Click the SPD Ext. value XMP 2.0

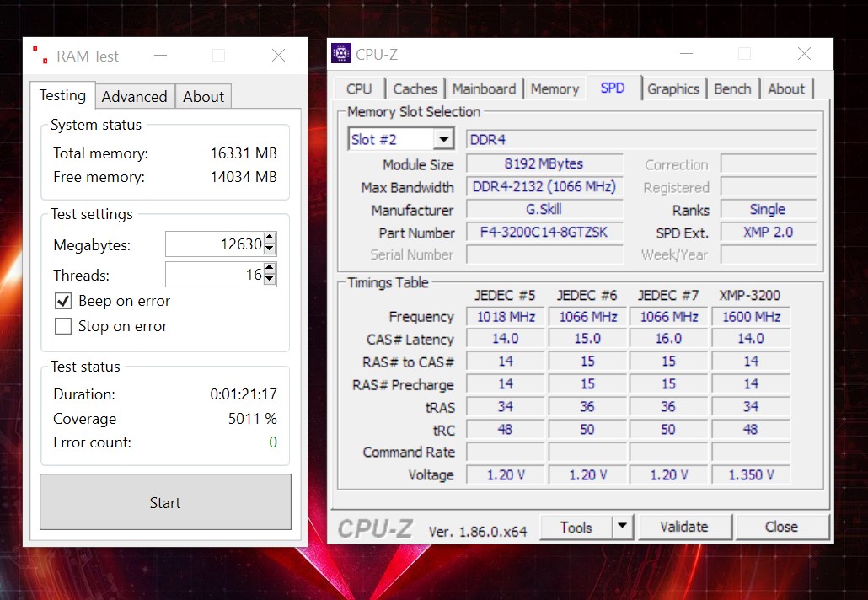pyautogui.click(x=769, y=232)
